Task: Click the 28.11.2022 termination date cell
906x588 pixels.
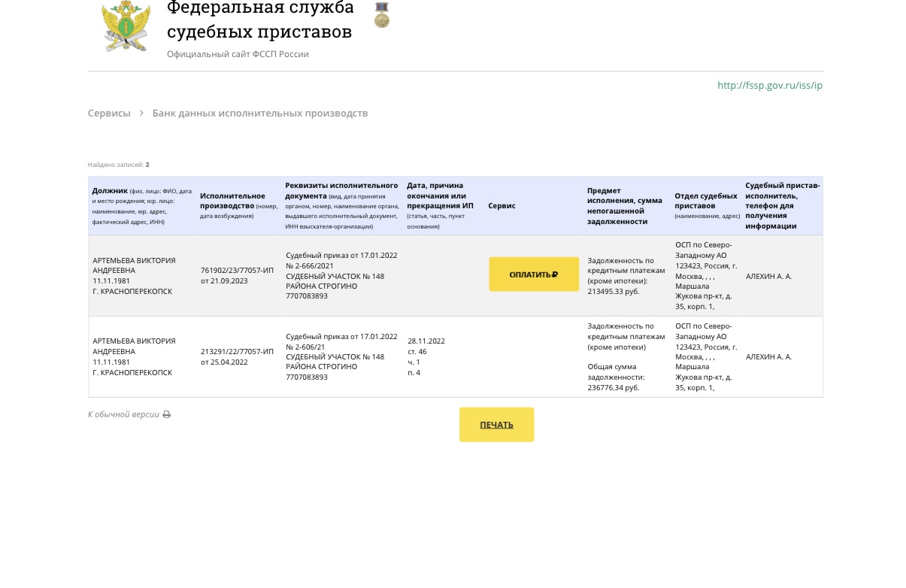Action: [426, 341]
